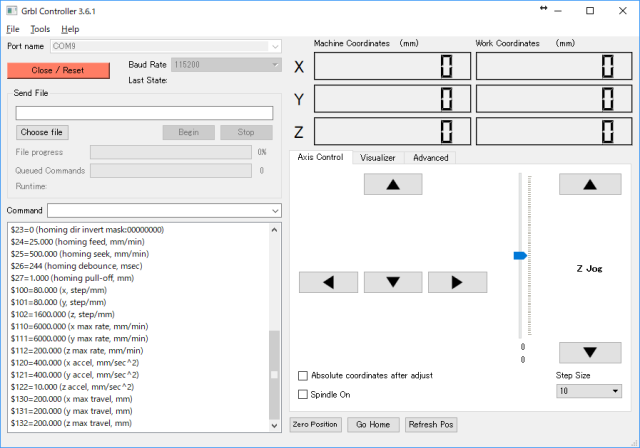Click the Send File path input field
The width and height of the screenshot is (640, 448).
144,113
